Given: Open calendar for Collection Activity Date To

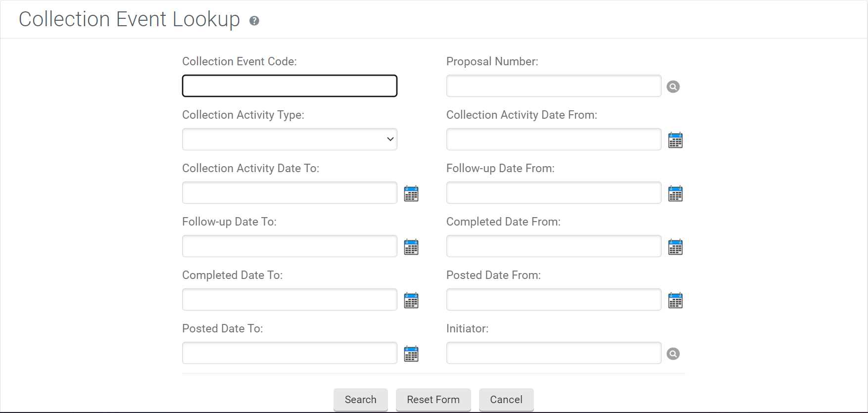Looking at the screenshot, I should (x=411, y=194).
